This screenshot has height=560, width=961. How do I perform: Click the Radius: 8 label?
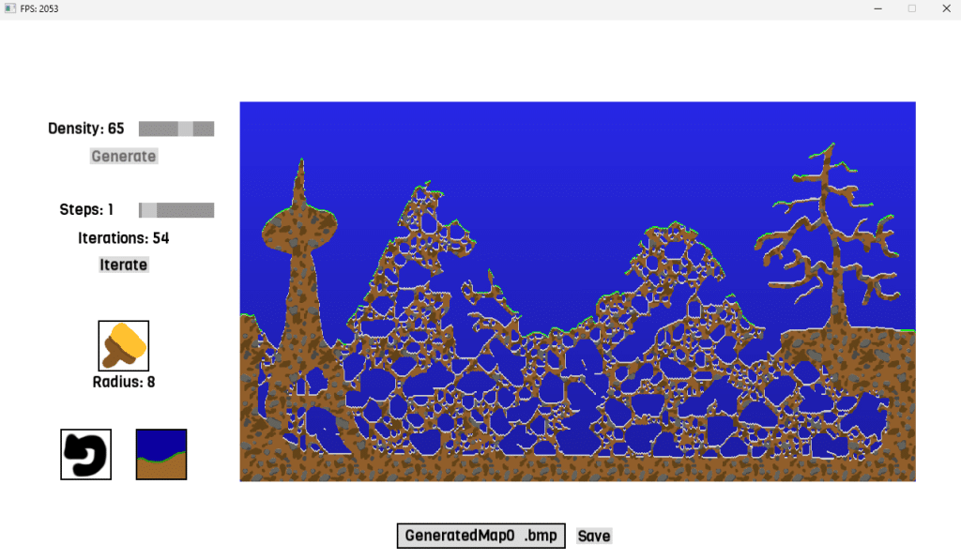pyautogui.click(x=124, y=382)
